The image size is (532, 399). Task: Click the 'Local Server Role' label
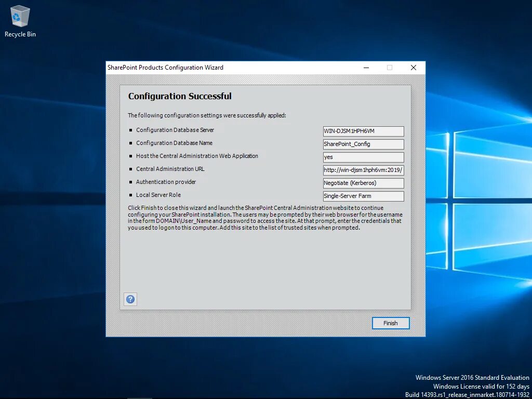158,195
